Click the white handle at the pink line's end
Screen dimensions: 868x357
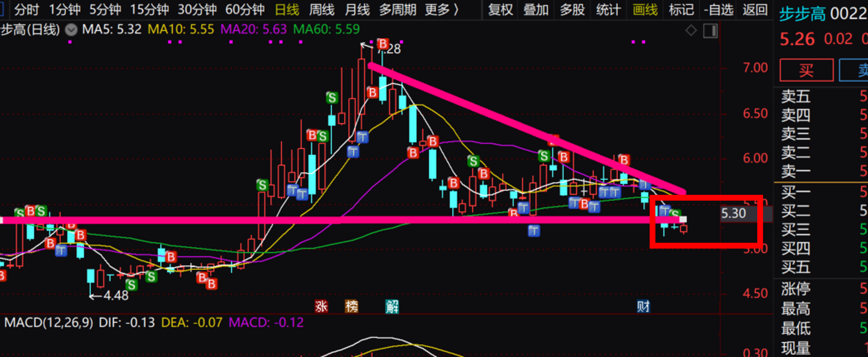pyautogui.click(x=683, y=220)
